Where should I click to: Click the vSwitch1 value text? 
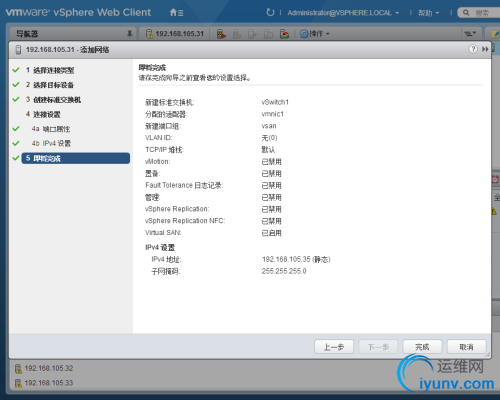[x=275, y=102]
